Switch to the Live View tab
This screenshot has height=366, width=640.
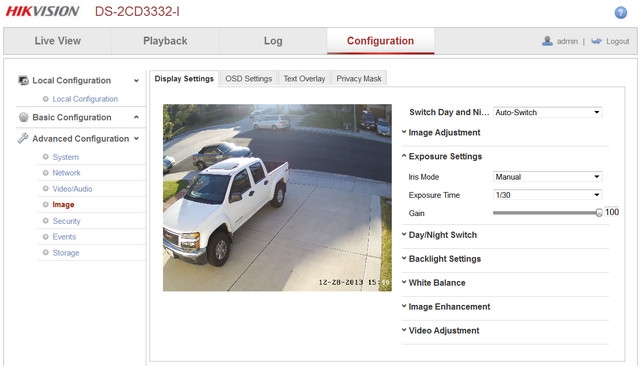click(58, 41)
